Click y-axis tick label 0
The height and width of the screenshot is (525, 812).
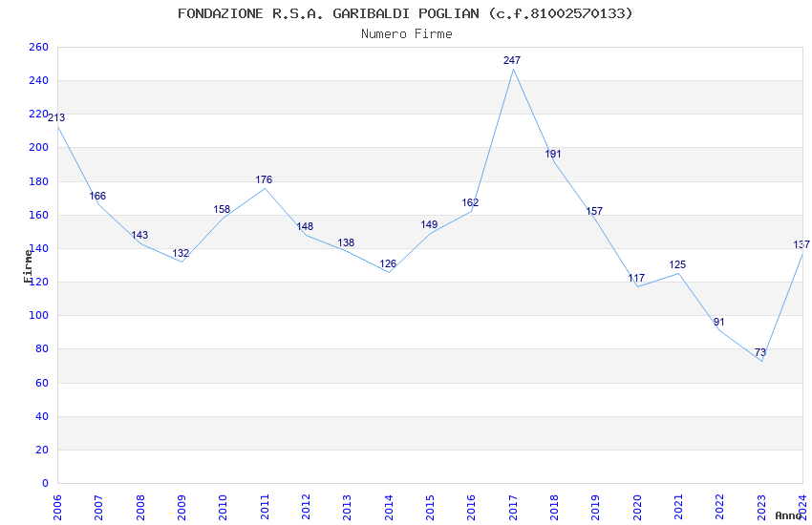click(x=45, y=484)
